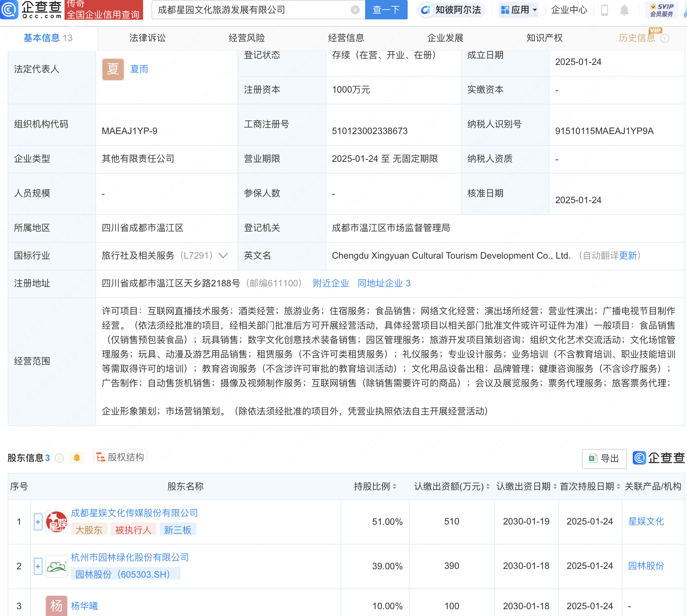Click 星娱文化 related product link
This screenshot has height=616, width=687.
point(646,521)
